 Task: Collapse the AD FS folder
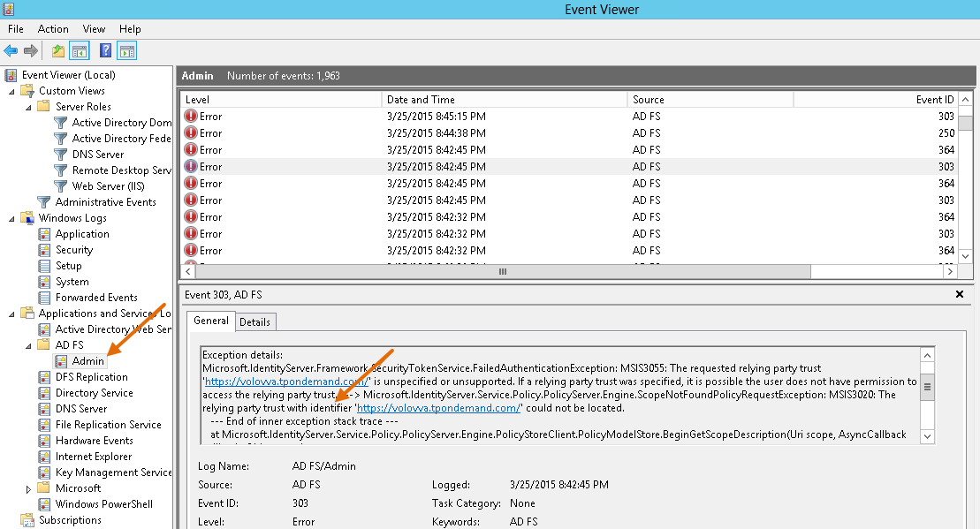click(28, 346)
